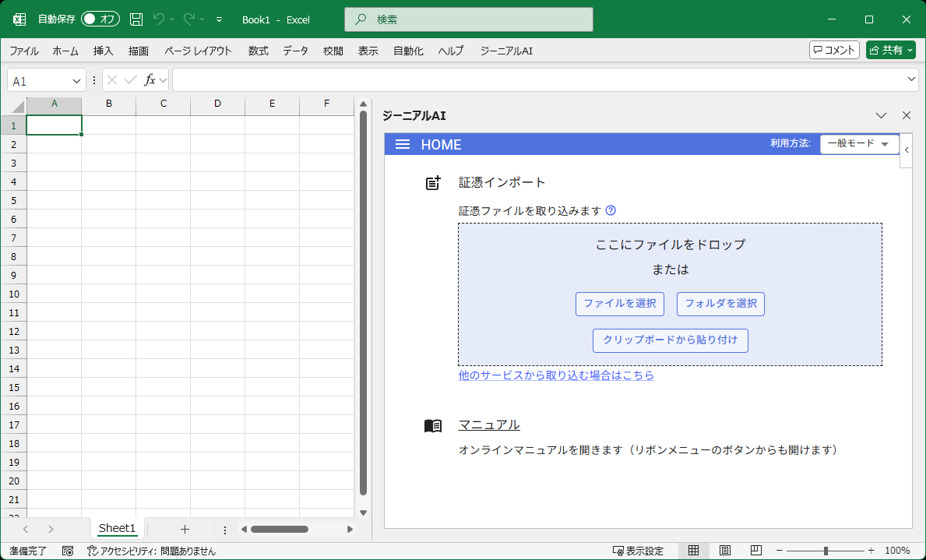926x560 pixels.
Task: Open the Name Box dropdown arrow
Action: tap(76, 79)
